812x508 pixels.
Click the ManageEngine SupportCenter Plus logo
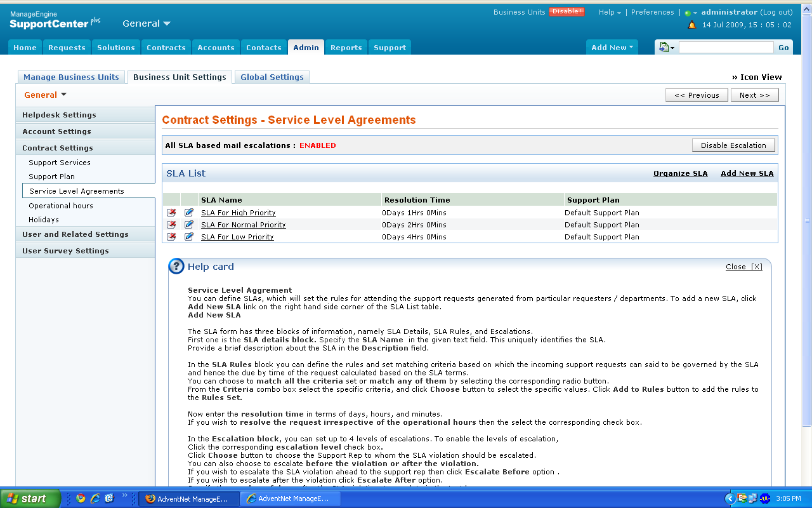(x=55, y=20)
